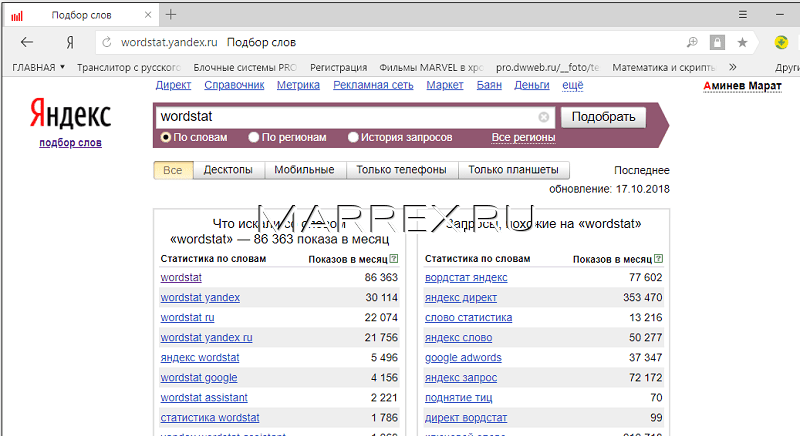Click help icon next to left Показов в месяц
800x436 pixels.
(x=394, y=259)
